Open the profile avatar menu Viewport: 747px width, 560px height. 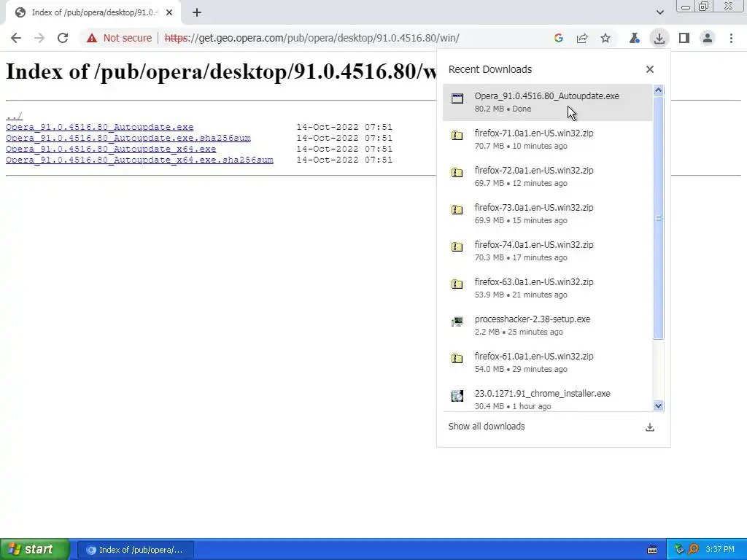[708, 38]
